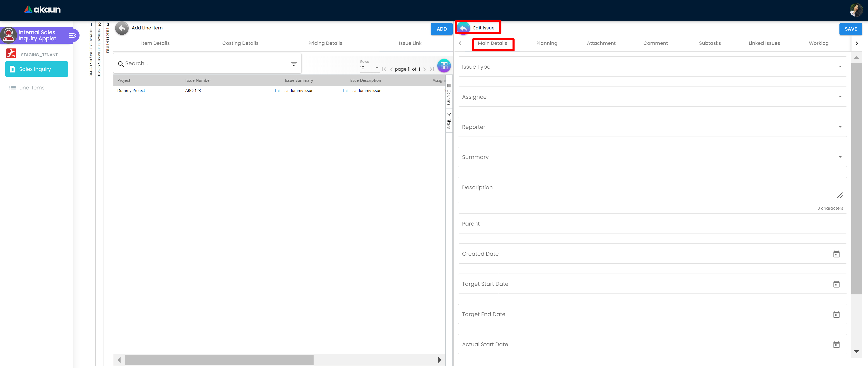Viewport: 868px width, 368px height.
Task: Open the search filter options icon
Action: (x=293, y=64)
